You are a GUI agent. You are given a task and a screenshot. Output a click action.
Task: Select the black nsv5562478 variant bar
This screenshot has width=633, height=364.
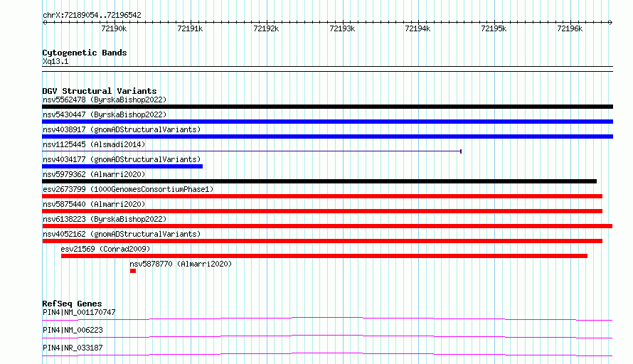click(x=327, y=107)
